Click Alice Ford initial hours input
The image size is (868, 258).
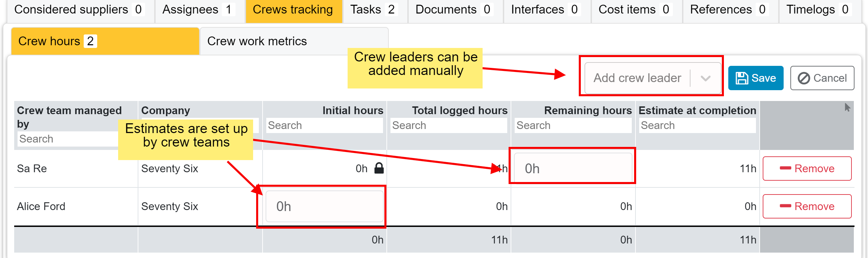pyautogui.click(x=324, y=206)
